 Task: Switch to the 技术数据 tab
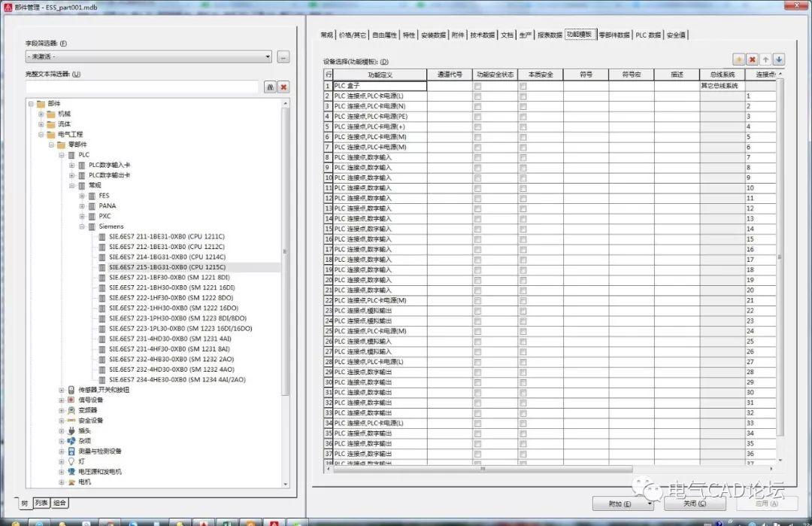(483, 35)
